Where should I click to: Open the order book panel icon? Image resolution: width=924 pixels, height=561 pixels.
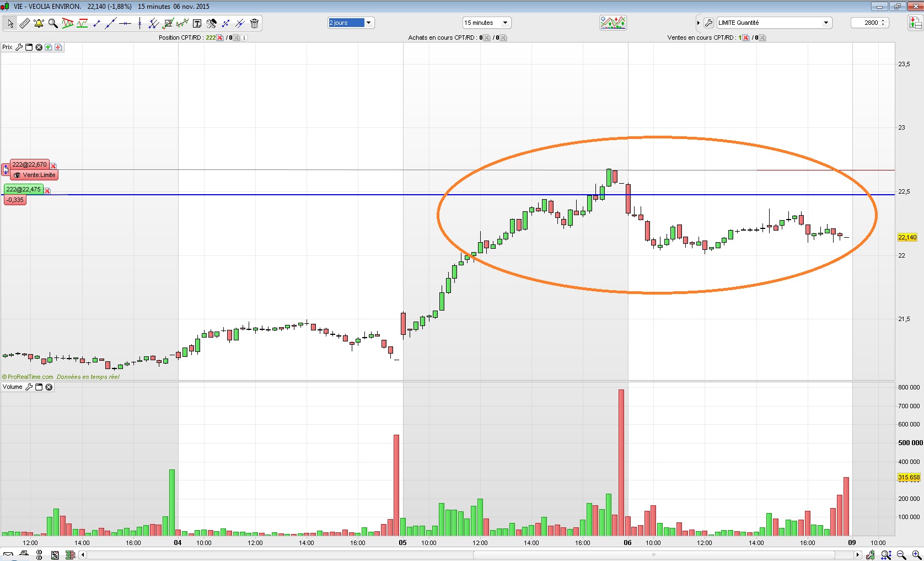click(x=915, y=23)
